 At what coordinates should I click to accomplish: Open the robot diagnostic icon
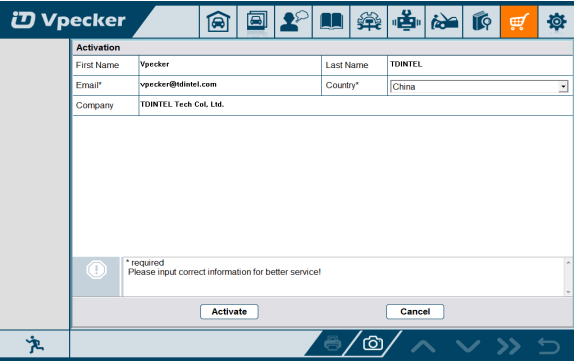(x=406, y=22)
